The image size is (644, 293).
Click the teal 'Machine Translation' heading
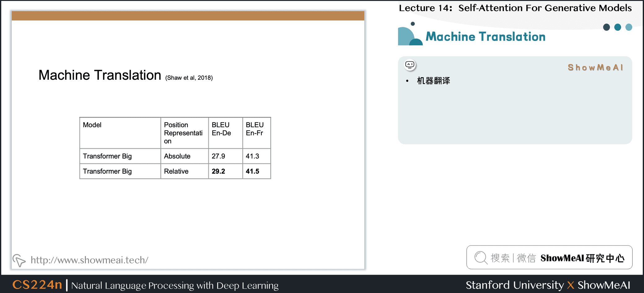coord(485,37)
